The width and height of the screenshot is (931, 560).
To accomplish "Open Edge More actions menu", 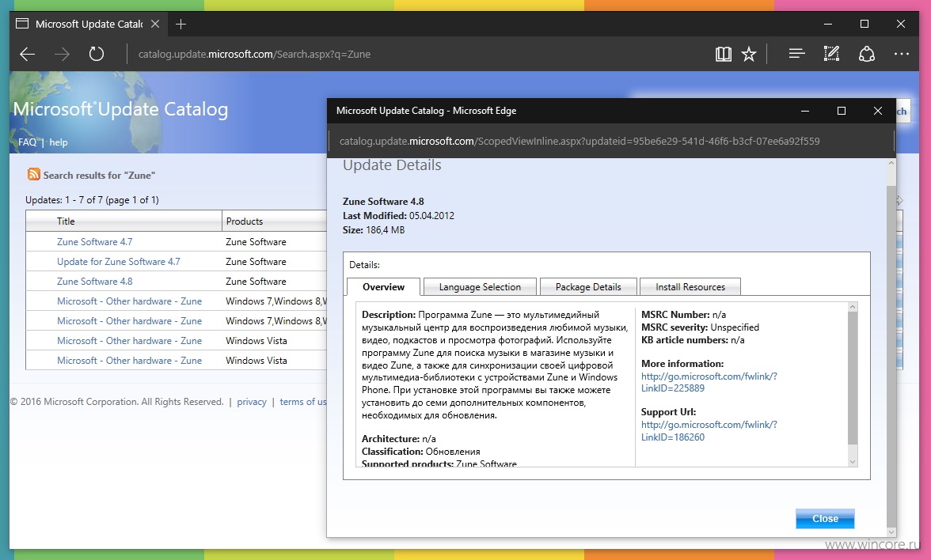I will click(901, 54).
